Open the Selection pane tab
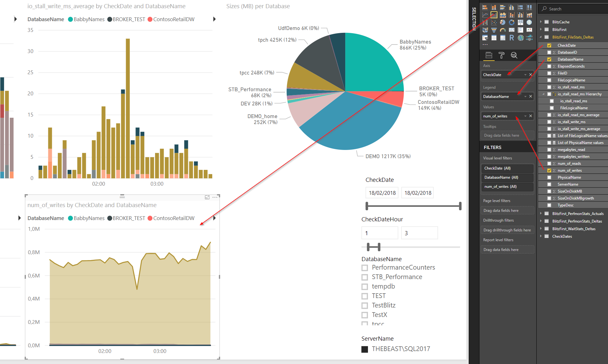The height and width of the screenshot is (364, 608). (474, 19)
